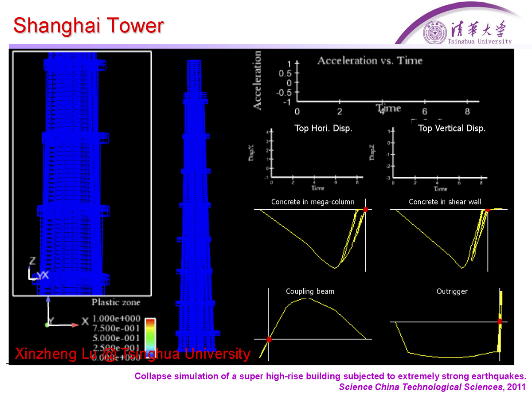532x399 pixels.
Task: Click the white Z axis indicator inside zoomed tower view
Action: point(38,269)
